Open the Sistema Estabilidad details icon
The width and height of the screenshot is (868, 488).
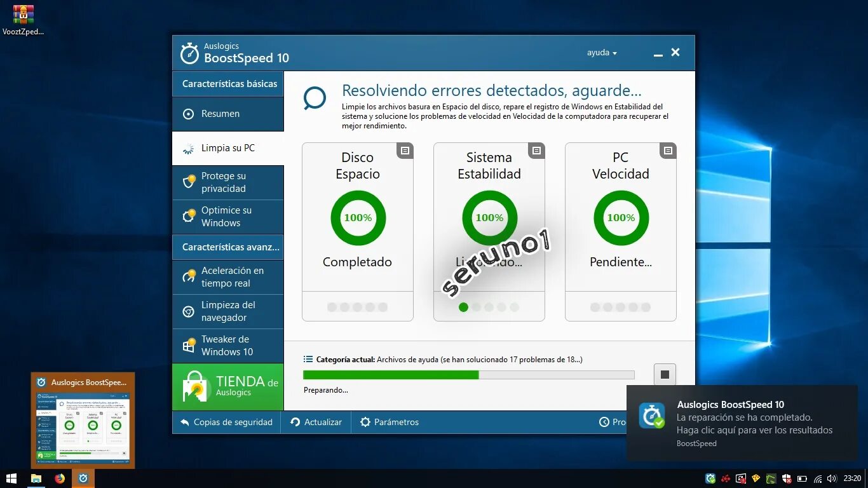click(x=537, y=151)
